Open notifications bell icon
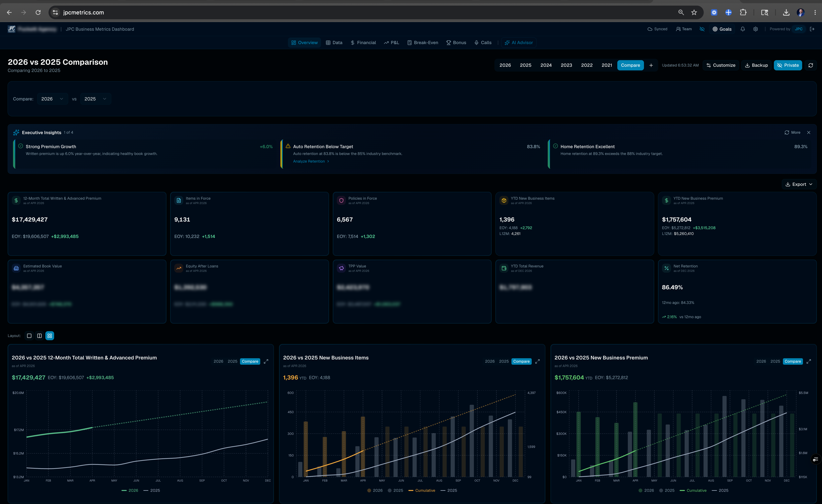 pyautogui.click(x=743, y=29)
